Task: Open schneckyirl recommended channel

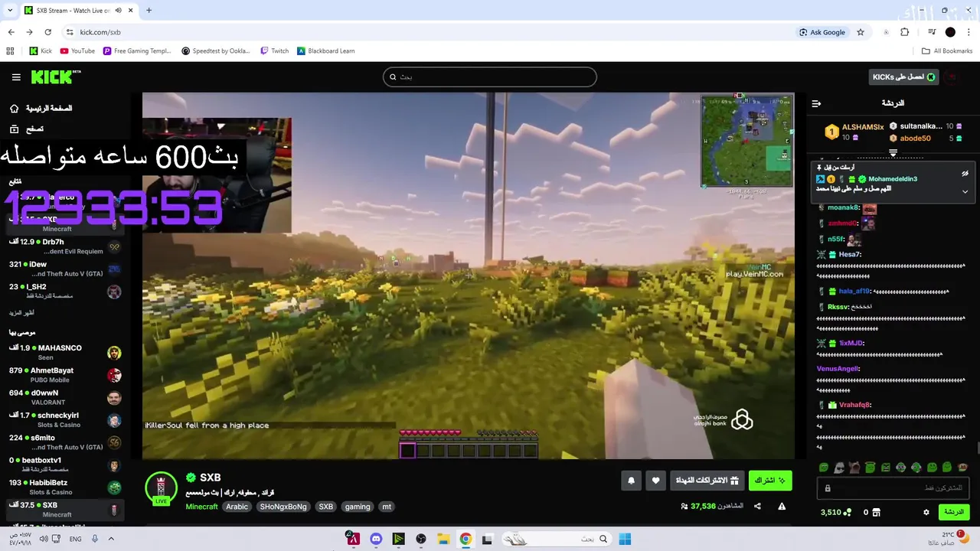Action: 64,420
